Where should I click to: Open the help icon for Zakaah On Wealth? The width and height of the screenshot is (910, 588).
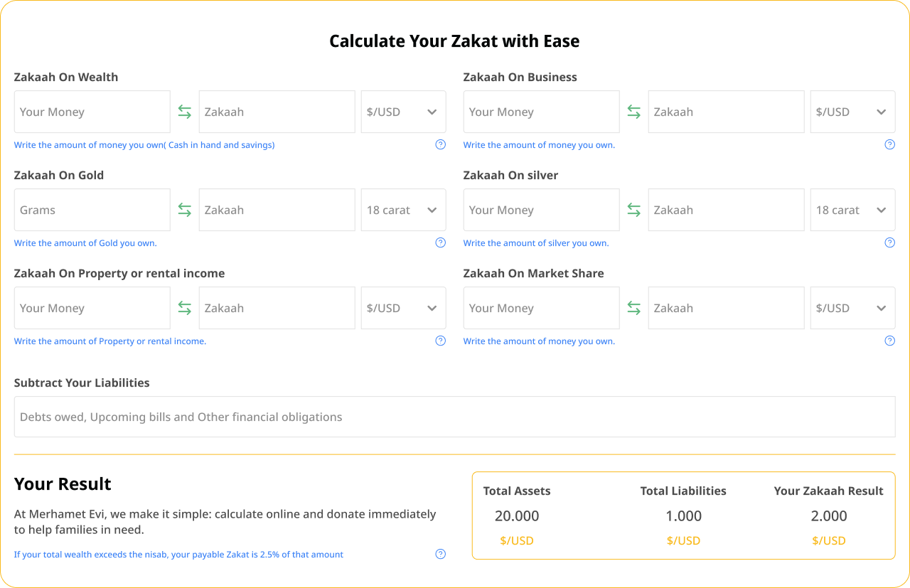pyautogui.click(x=441, y=144)
